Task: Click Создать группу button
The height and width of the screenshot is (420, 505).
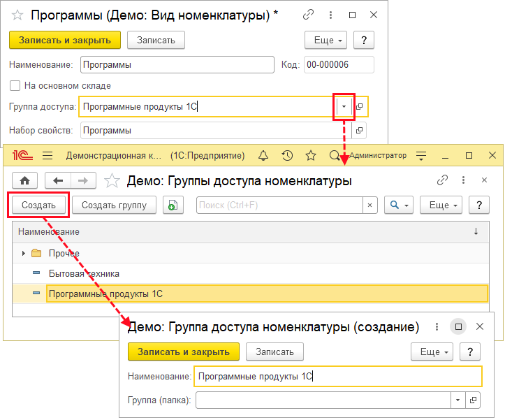Action: (114, 205)
